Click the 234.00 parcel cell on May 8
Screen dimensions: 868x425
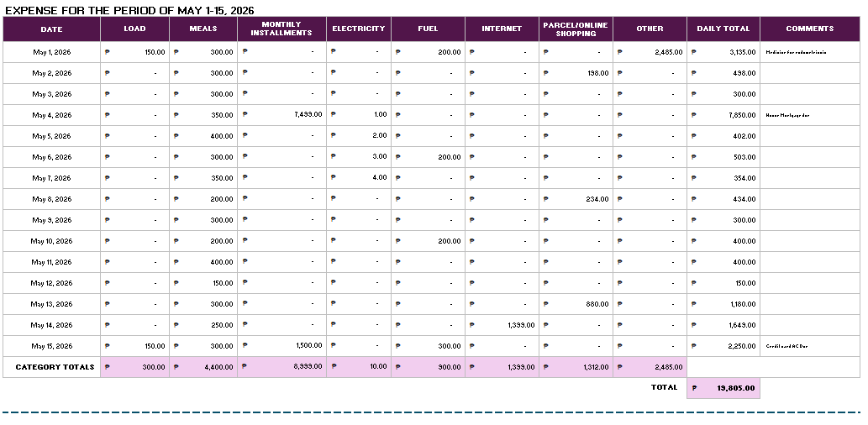point(576,199)
